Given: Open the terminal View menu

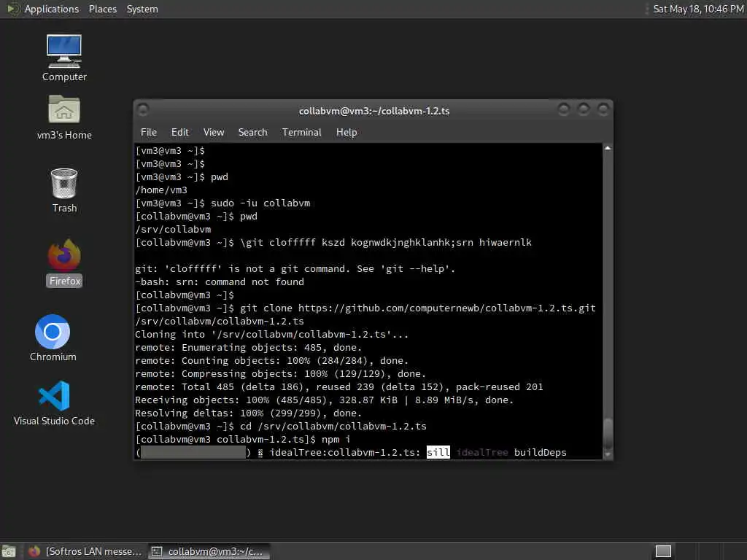Looking at the screenshot, I should [x=214, y=133].
